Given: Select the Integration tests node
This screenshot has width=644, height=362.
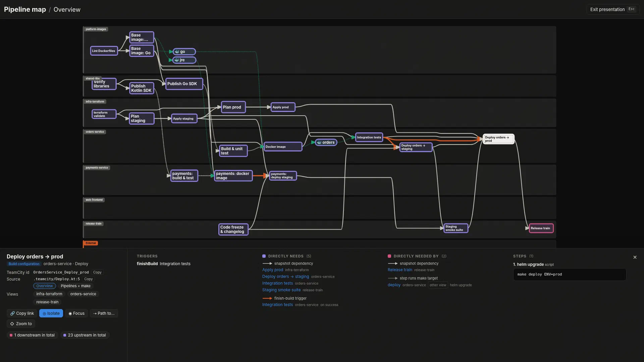Looking at the screenshot, I should coord(369,137).
